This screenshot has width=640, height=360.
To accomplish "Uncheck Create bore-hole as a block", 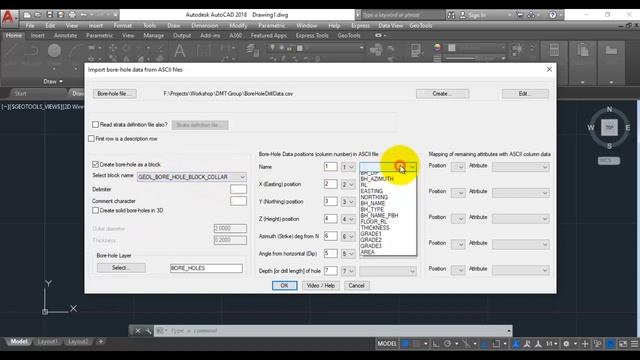I will click(x=96, y=164).
